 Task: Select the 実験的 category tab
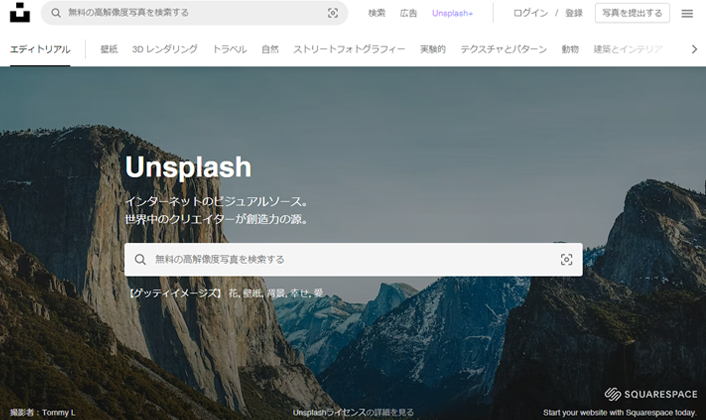click(x=433, y=49)
